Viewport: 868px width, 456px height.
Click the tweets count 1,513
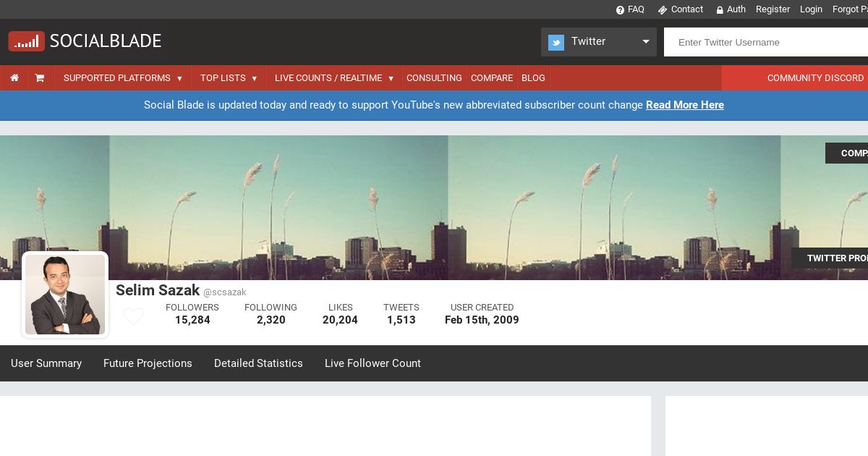(401, 320)
